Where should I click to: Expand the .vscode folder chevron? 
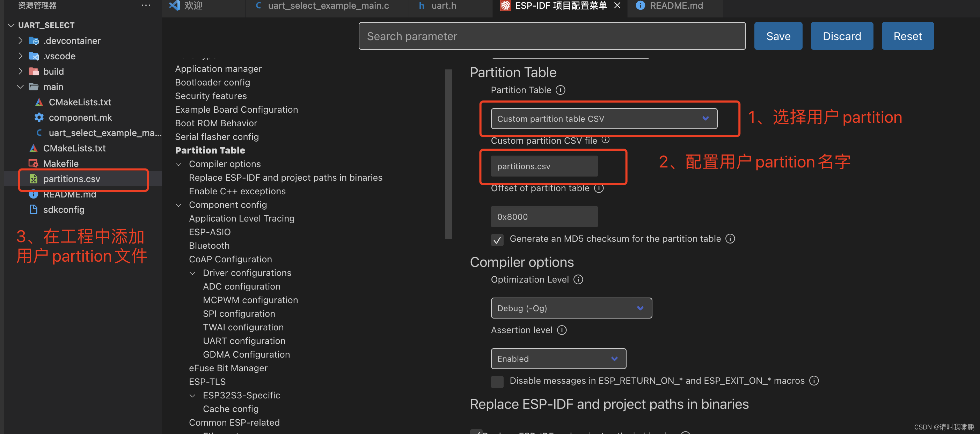click(21, 56)
